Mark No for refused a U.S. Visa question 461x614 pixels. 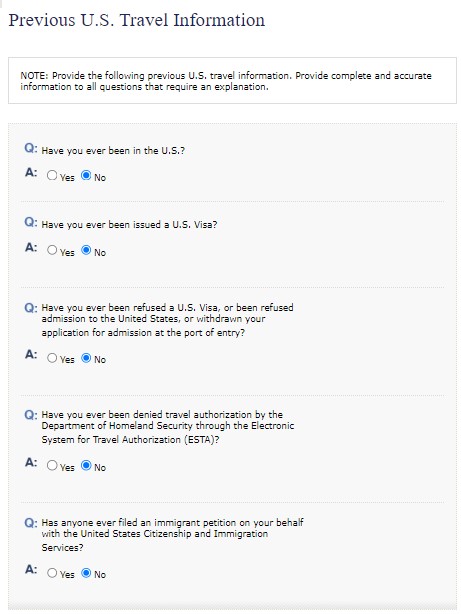86,358
